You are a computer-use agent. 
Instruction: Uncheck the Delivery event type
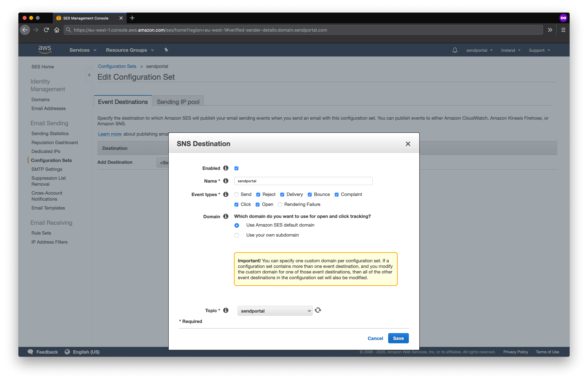[x=282, y=195]
